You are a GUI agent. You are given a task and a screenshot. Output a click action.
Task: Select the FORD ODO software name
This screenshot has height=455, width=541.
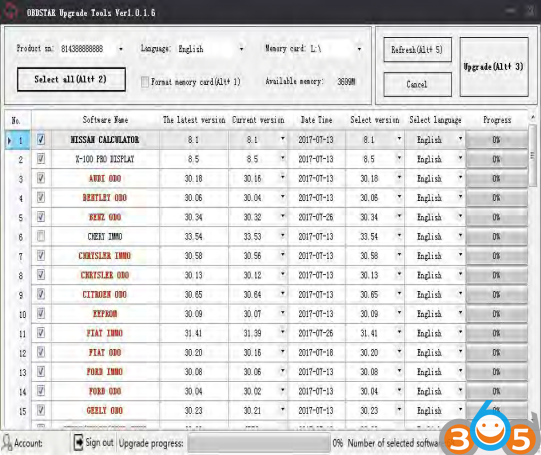click(x=105, y=391)
